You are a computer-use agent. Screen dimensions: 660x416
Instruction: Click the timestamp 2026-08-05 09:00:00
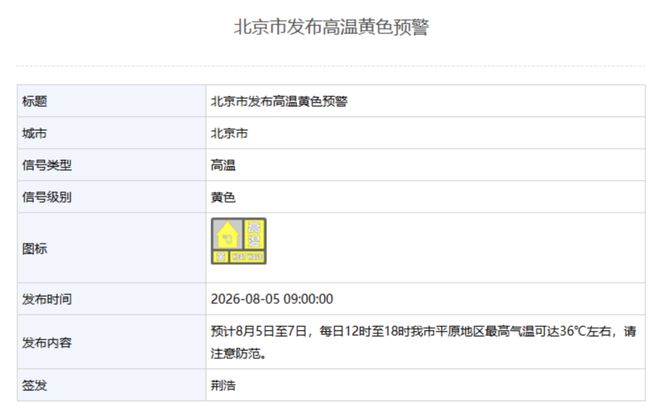272,299
